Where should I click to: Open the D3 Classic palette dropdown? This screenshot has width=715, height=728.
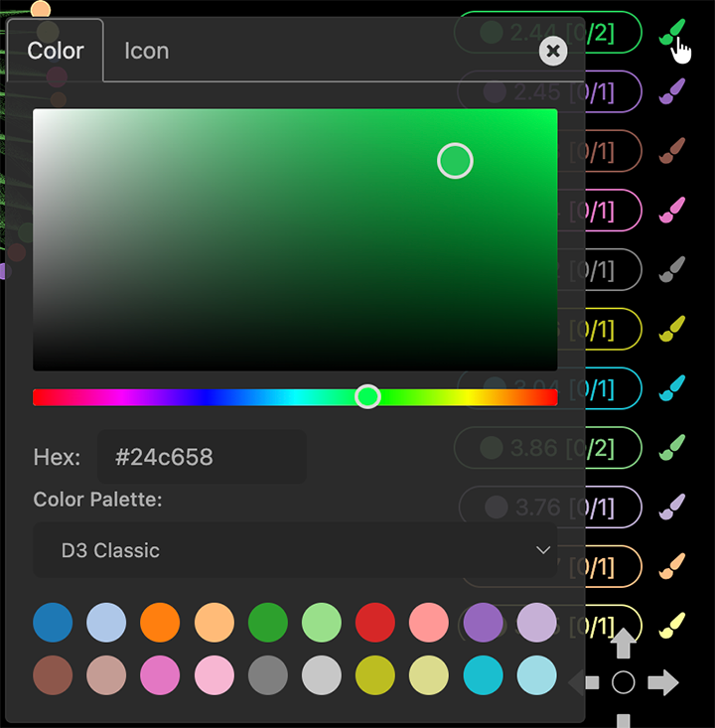295,550
